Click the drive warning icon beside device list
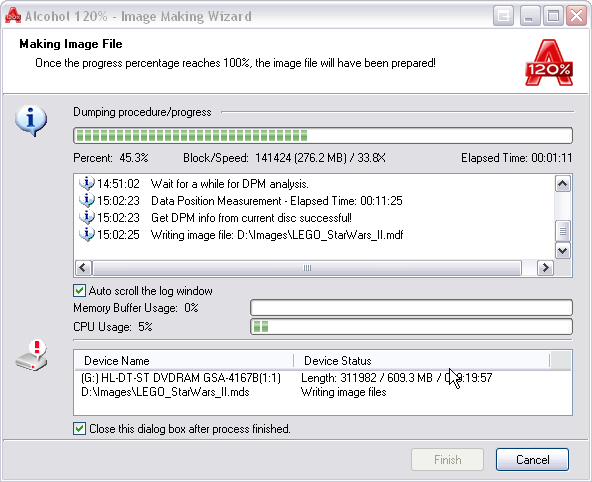This screenshot has height=482, width=592. click(x=32, y=356)
